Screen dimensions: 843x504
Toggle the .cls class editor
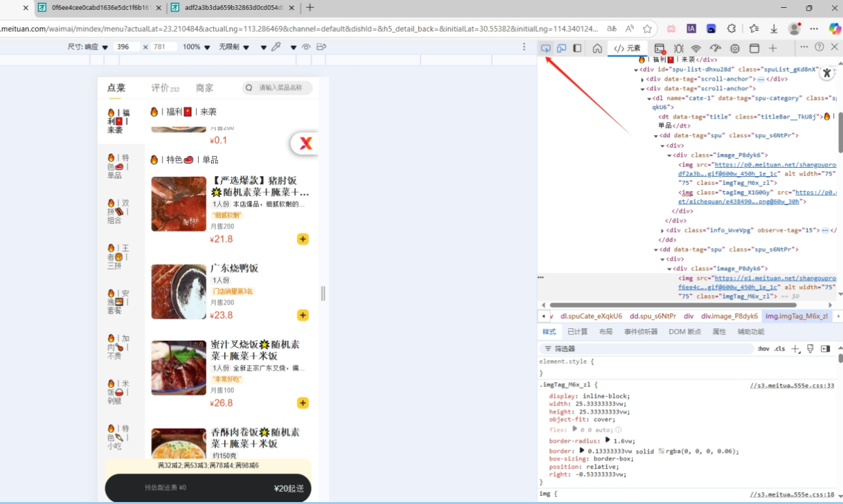(x=780, y=349)
